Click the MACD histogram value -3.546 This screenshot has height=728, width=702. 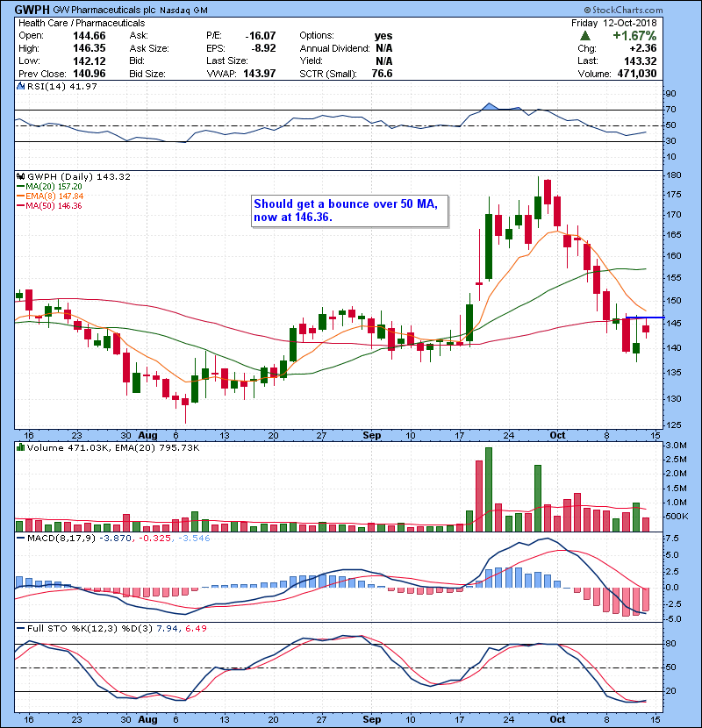pos(193,539)
